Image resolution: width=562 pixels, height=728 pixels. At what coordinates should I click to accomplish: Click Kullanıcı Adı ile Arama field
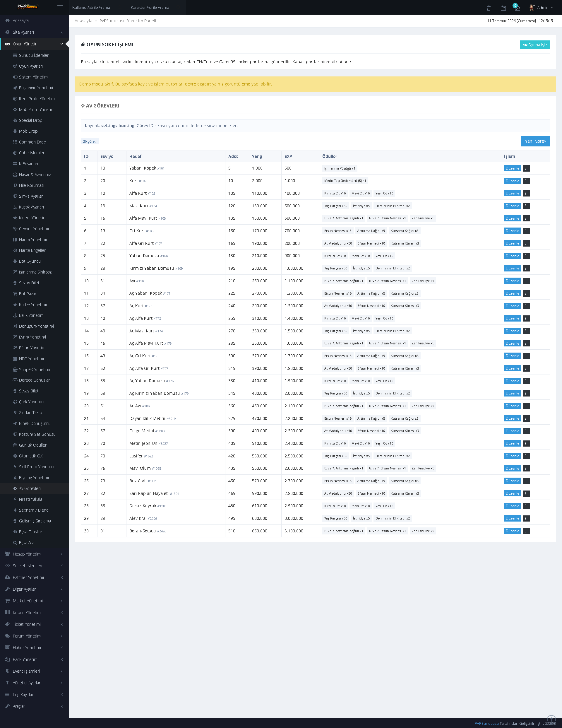98,7
